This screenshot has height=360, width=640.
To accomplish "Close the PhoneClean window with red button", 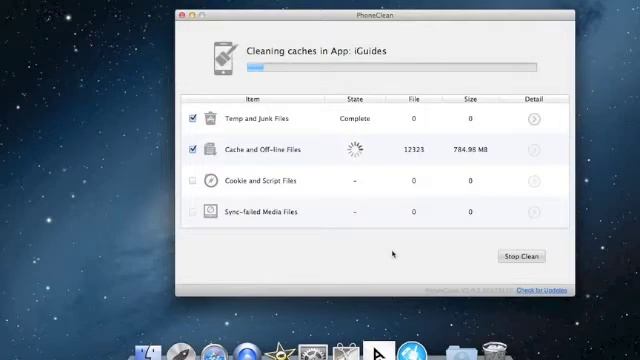I will [x=182, y=15].
